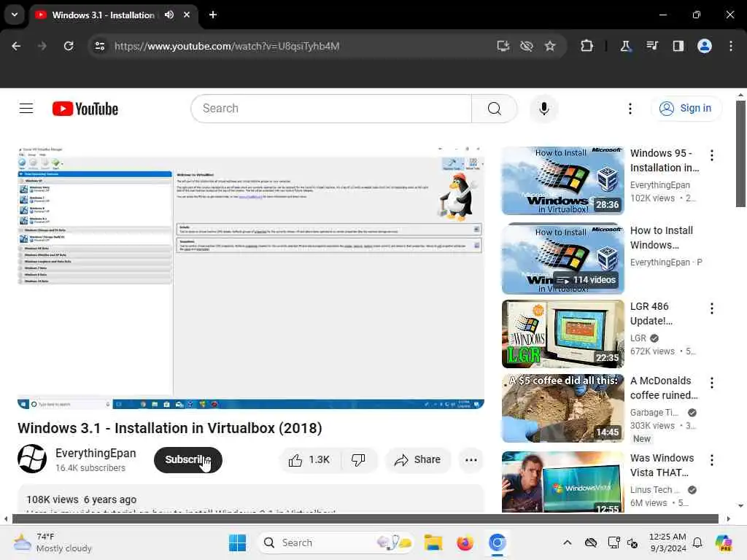
Task: Close the Windows 3.1 Installation tab
Action: (187, 15)
